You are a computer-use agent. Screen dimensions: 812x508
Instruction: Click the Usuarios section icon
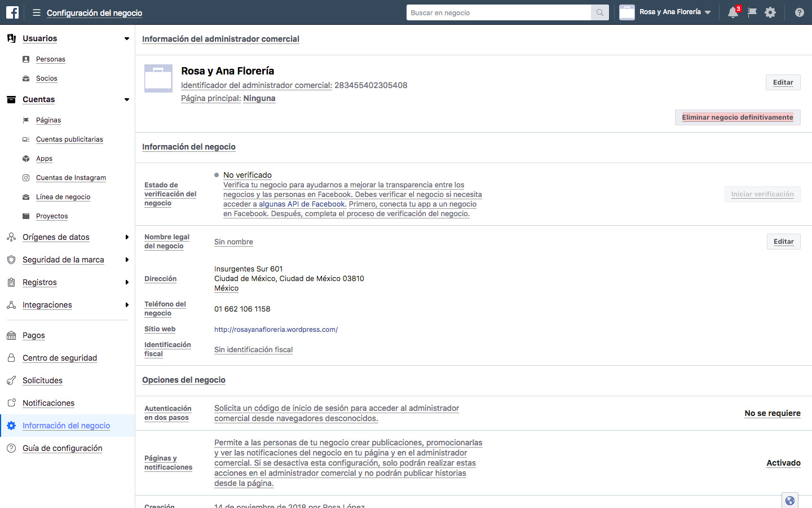[11, 38]
